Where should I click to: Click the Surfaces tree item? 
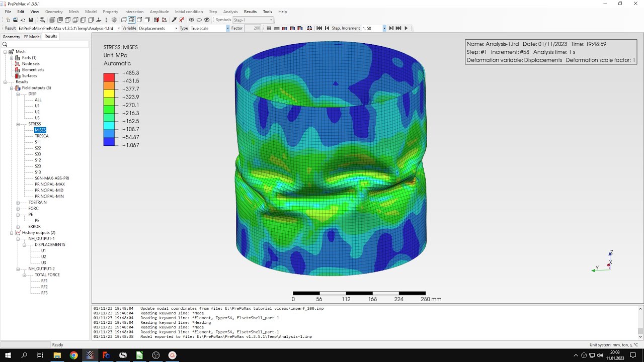pos(29,75)
